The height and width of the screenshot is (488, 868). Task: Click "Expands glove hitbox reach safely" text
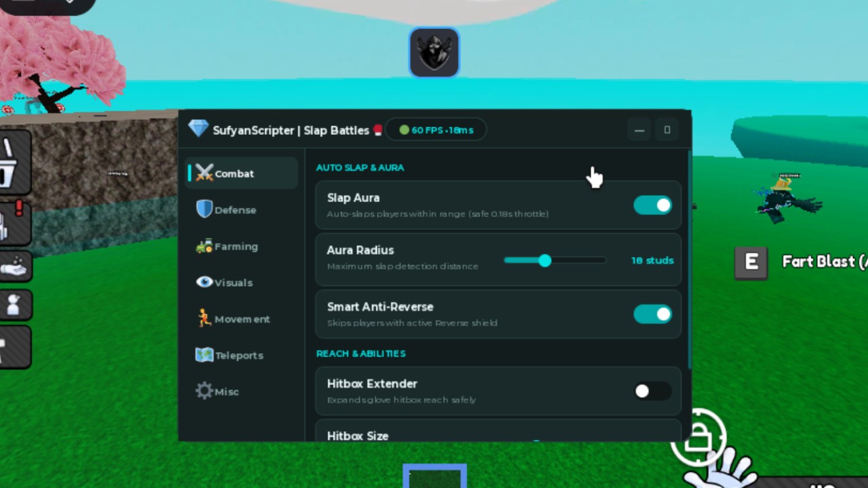coord(401,400)
